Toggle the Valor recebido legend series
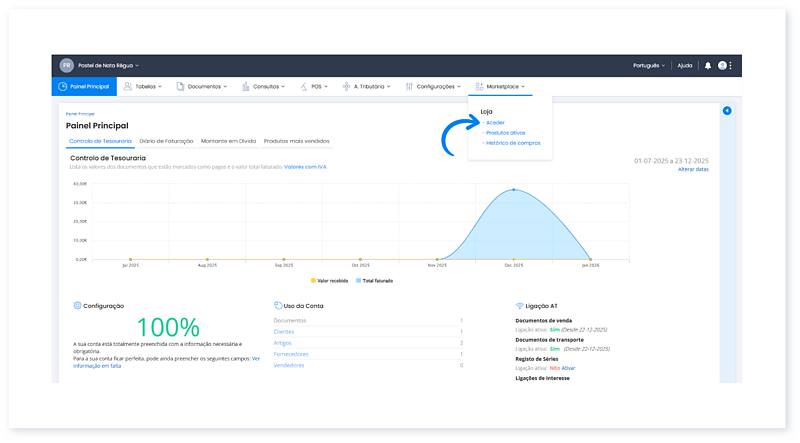Screen dimensions: 800x443 [332, 281]
